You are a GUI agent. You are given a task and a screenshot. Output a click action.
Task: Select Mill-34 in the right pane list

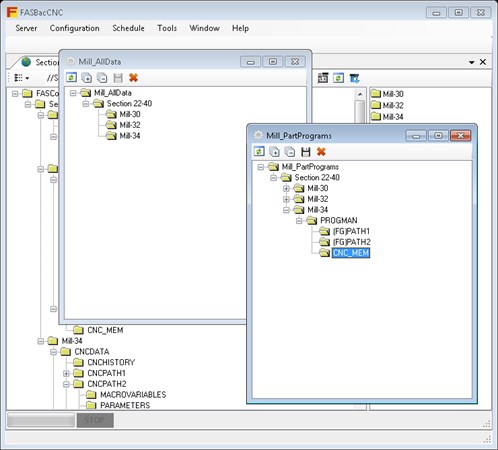pyautogui.click(x=393, y=117)
